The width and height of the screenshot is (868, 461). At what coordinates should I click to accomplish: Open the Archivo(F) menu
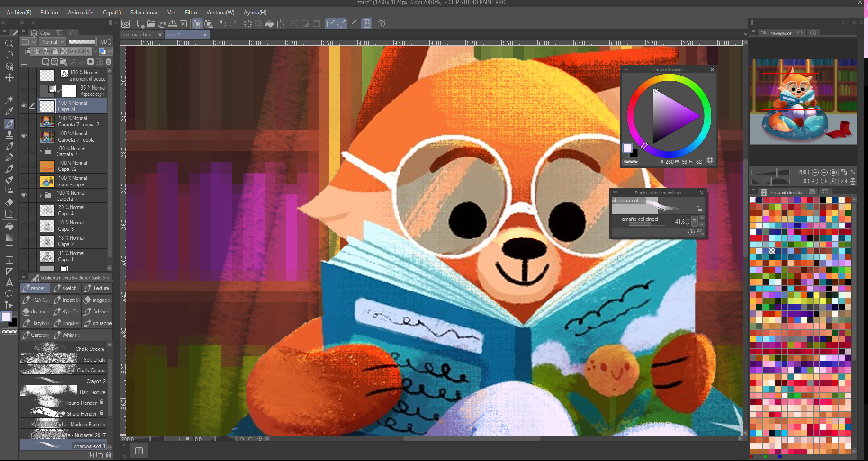point(19,13)
